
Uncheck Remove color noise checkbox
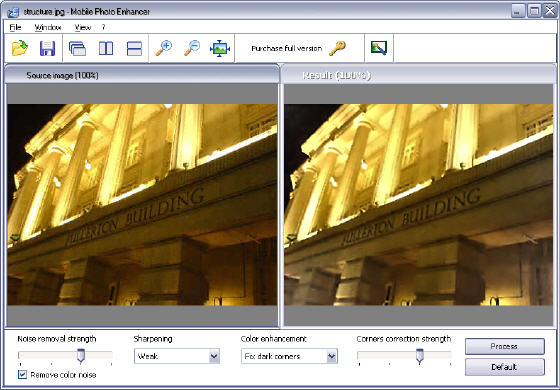coord(22,375)
